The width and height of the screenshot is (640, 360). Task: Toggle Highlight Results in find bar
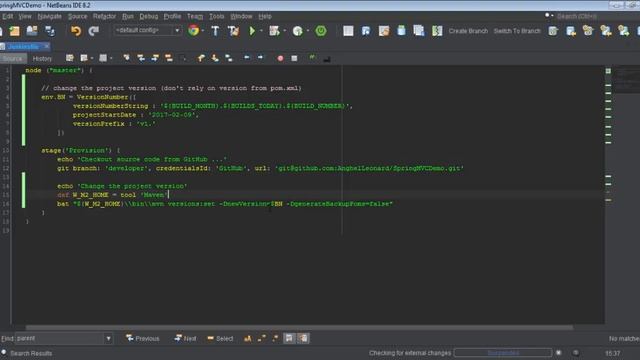click(289, 338)
